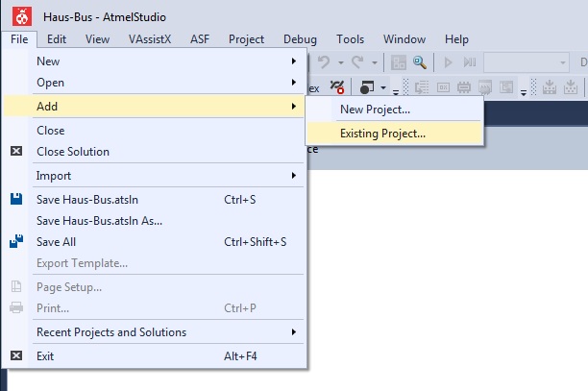Select Export Template... menu entry

(x=155, y=263)
